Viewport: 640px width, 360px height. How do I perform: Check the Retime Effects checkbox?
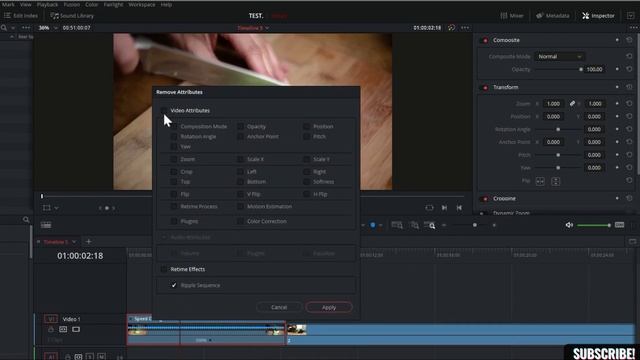click(x=164, y=269)
